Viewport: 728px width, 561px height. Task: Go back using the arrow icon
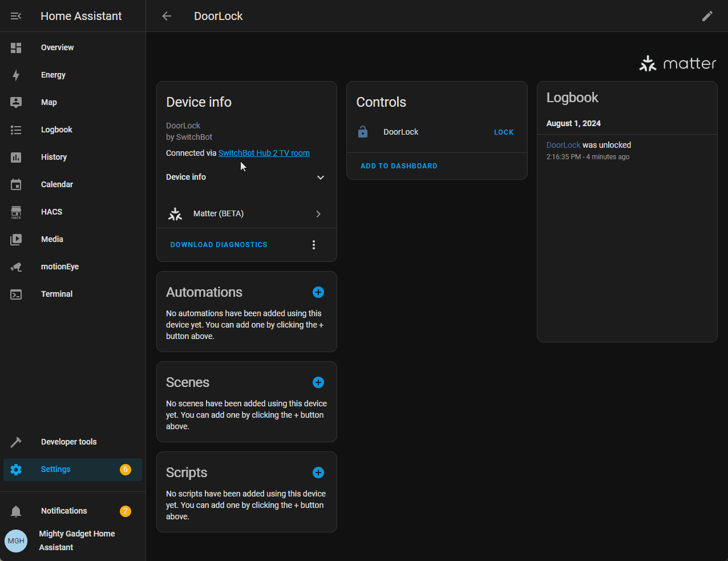click(x=167, y=16)
